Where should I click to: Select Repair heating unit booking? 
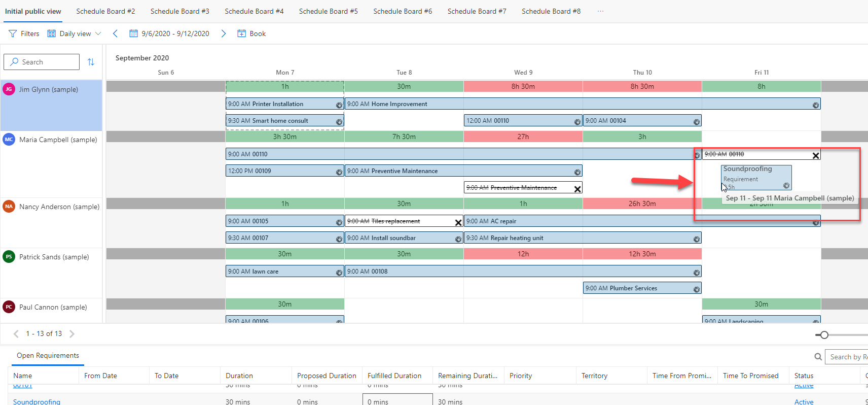[x=583, y=238]
